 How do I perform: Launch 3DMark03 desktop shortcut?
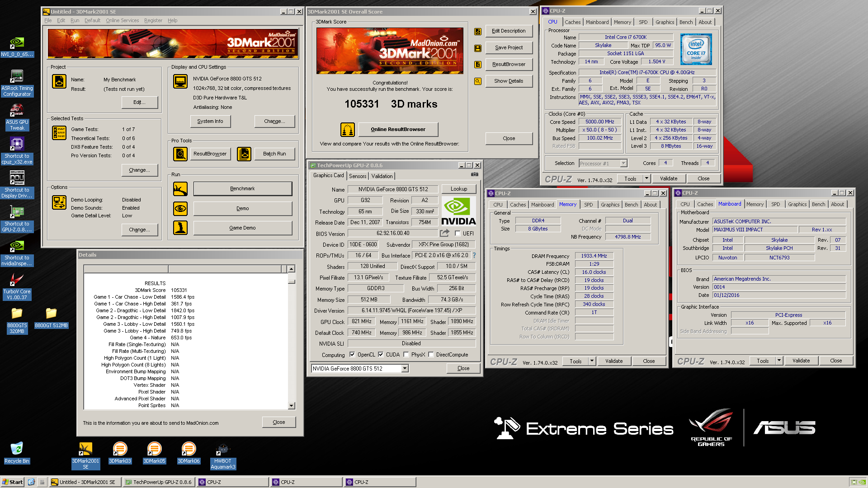pos(120,453)
